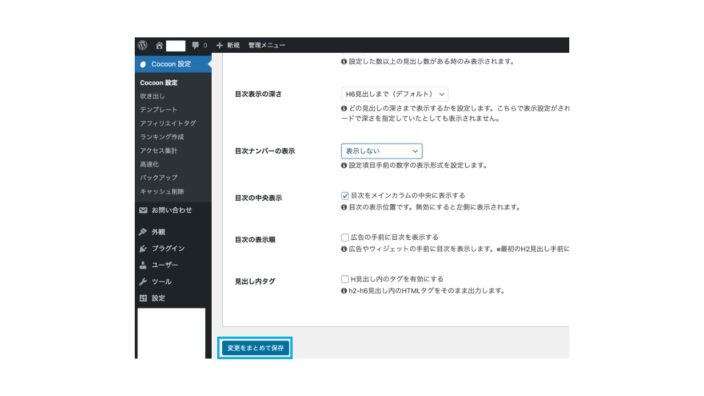
Task: Enable H見出し内のタグを有効にする checkbox
Action: click(x=345, y=279)
